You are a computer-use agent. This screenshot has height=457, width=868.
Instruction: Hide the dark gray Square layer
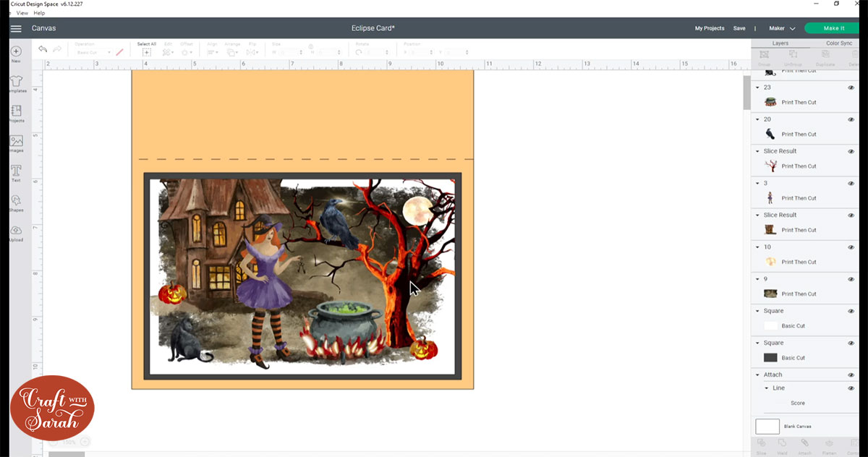tap(851, 343)
